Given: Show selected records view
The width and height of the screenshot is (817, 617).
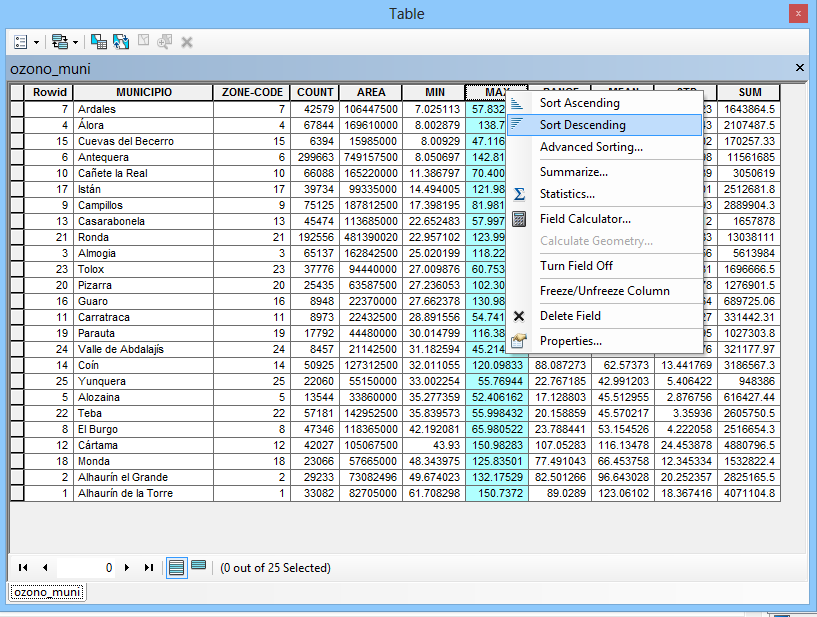Looking at the screenshot, I should (x=198, y=566).
